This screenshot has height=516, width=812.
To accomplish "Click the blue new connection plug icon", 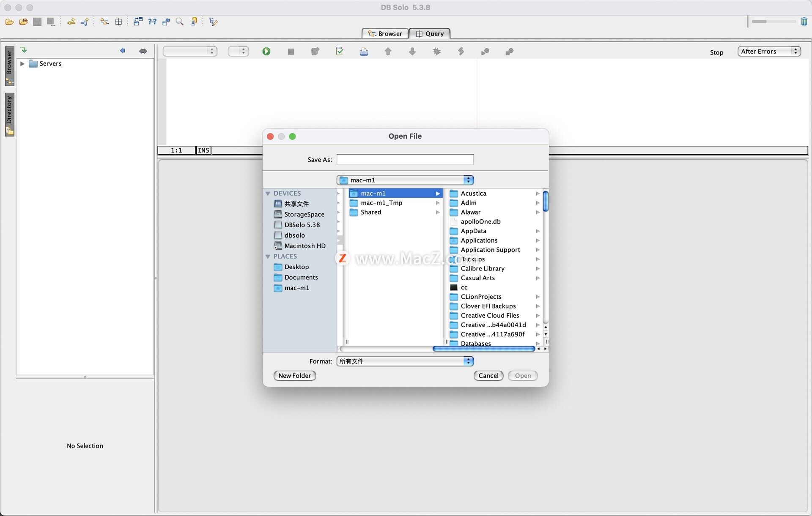I will pyautogui.click(x=85, y=22).
